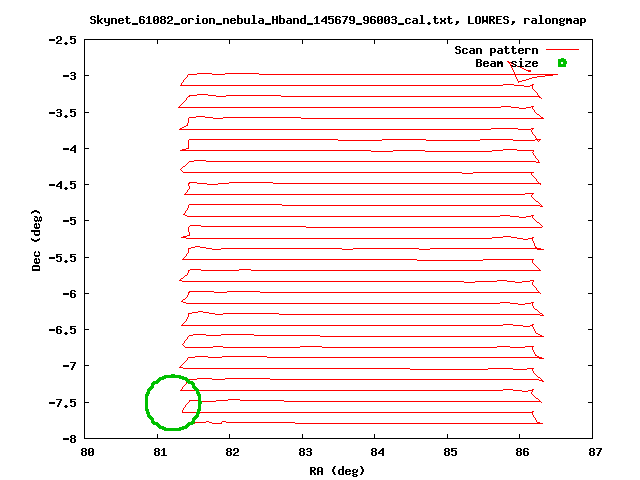Viewport: 640px width, 480px height.
Task: Click the x-axis tick label 84
Action: point(377,452)
